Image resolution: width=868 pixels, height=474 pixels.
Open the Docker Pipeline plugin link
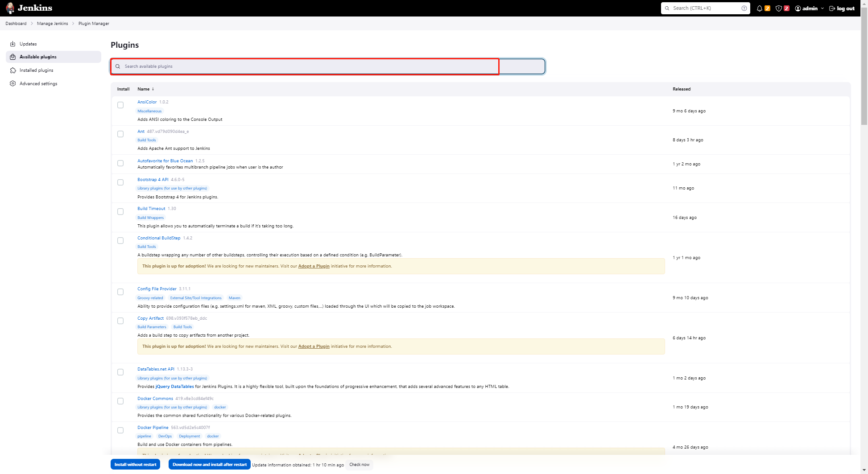tap(153, 428)
